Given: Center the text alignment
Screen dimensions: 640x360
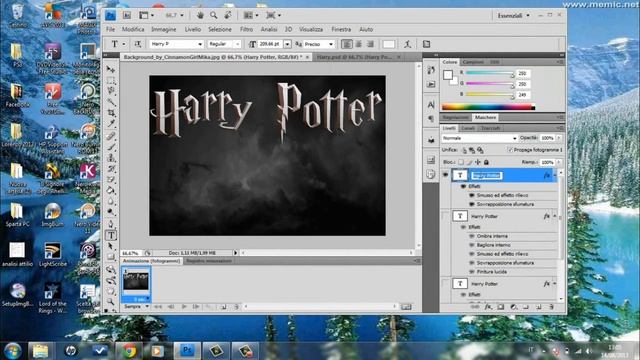Looking at the screenshot, I should pos(358,44).
